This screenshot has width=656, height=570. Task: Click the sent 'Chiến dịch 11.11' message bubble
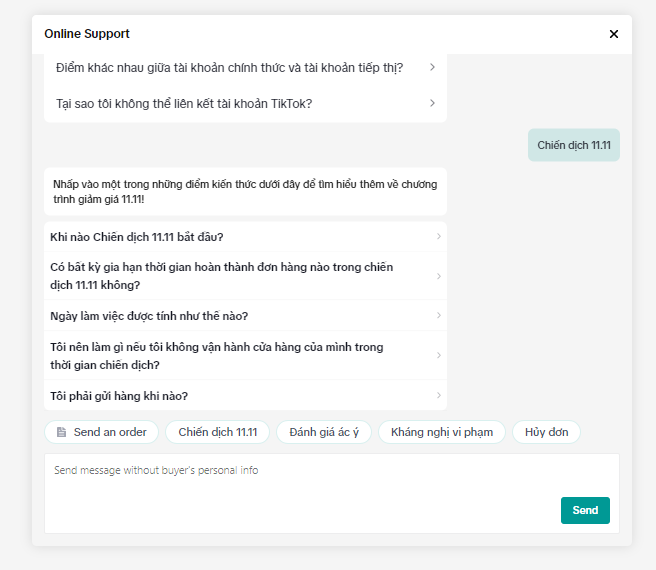coord(573,145)
